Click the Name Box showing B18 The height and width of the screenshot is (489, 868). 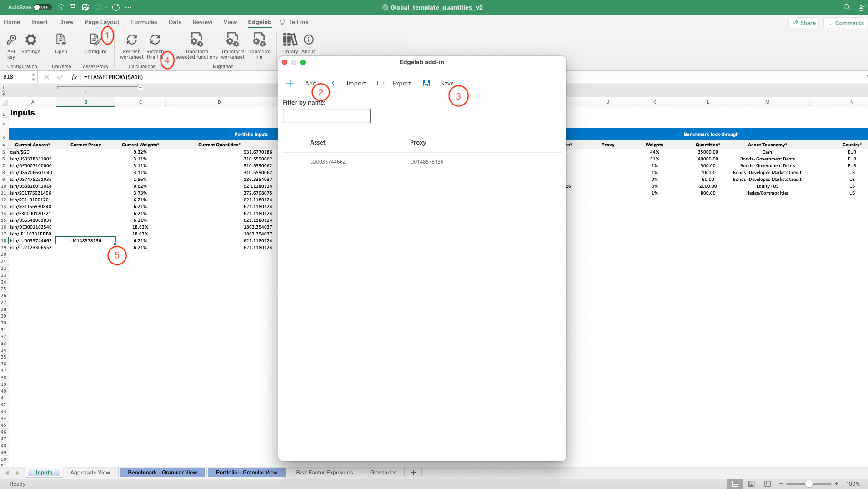pos(16,77)
